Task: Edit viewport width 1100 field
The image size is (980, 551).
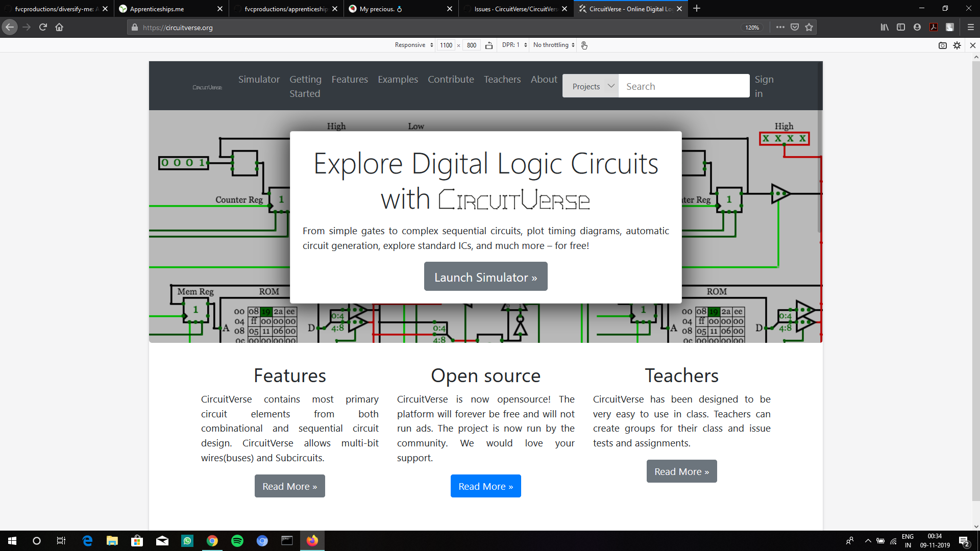Action: click(x=446, y=45)
